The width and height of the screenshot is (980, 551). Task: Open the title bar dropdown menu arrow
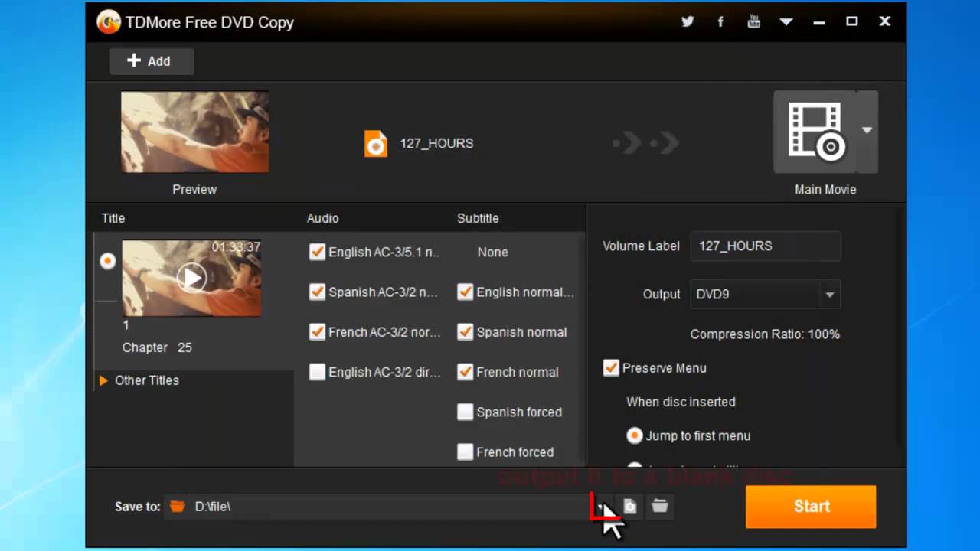(786, 22)
